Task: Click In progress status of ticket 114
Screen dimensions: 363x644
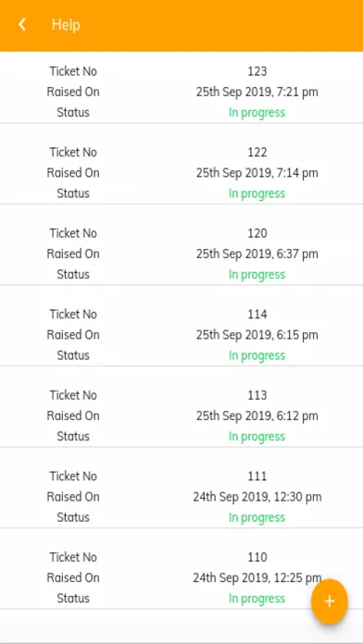Action: click(x=257, y=355)
